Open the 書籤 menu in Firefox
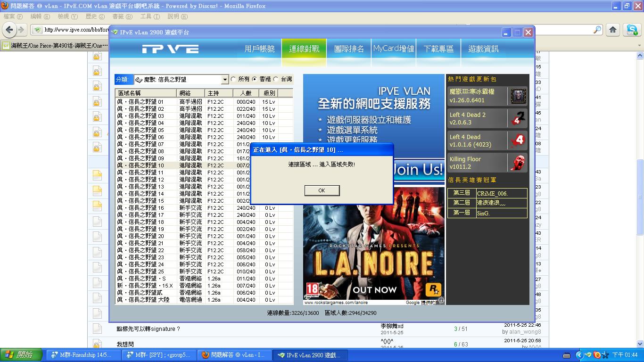The height and width of the screenshot is (362, 644). pyautogui.click(x=122, y=16)
